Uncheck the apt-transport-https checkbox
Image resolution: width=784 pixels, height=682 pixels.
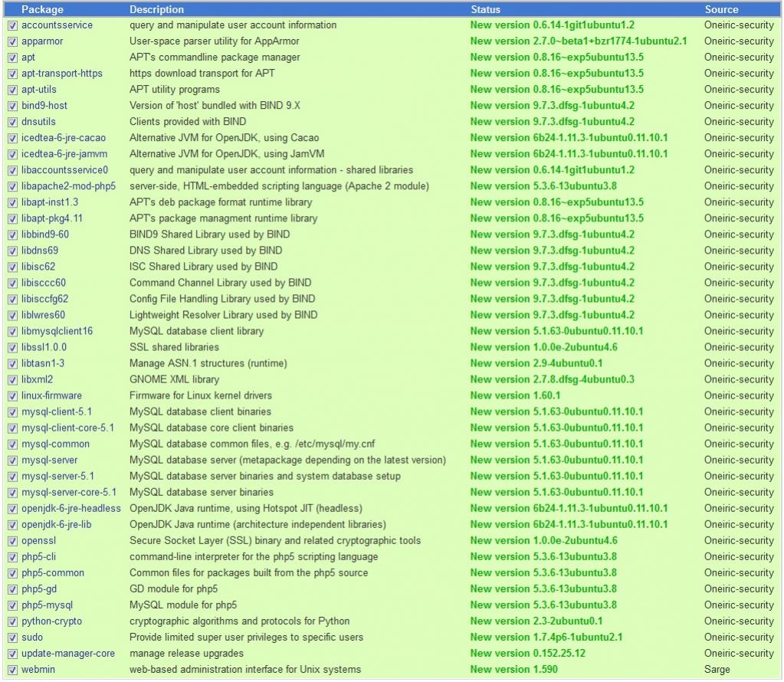coord(12,74)
